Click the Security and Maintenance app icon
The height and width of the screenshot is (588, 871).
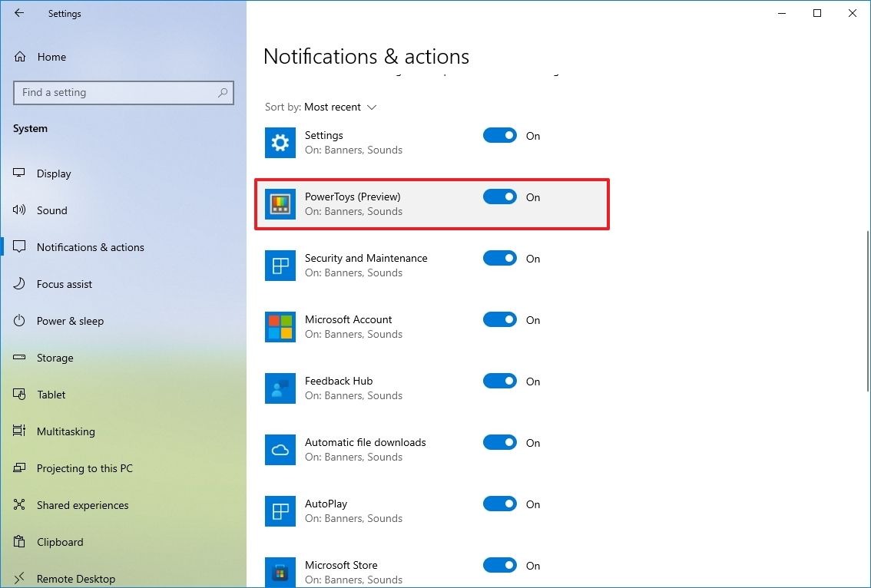[x=280, y=266]
